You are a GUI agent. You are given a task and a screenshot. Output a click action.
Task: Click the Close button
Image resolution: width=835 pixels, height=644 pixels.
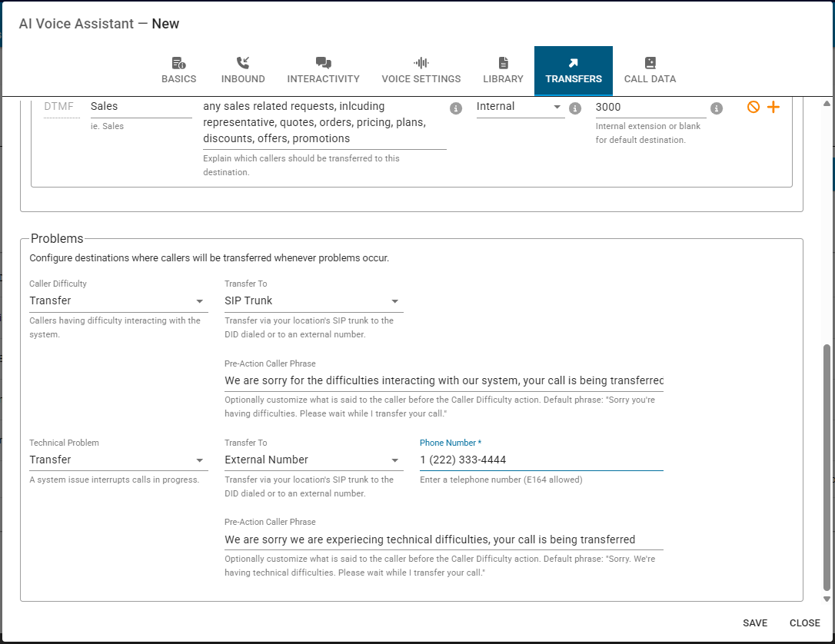point(804,622)
